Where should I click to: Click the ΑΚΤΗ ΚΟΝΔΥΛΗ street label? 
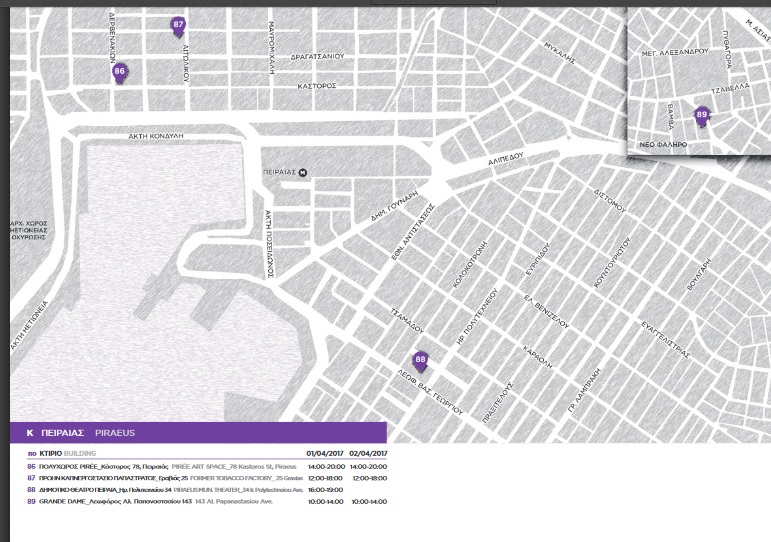(157, 134)
